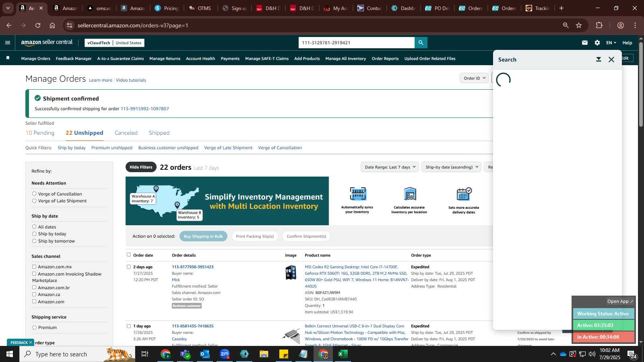The image size is (644, 362).
Task: Open the Seller Central settings gear
Action: (x=597, y=43)
